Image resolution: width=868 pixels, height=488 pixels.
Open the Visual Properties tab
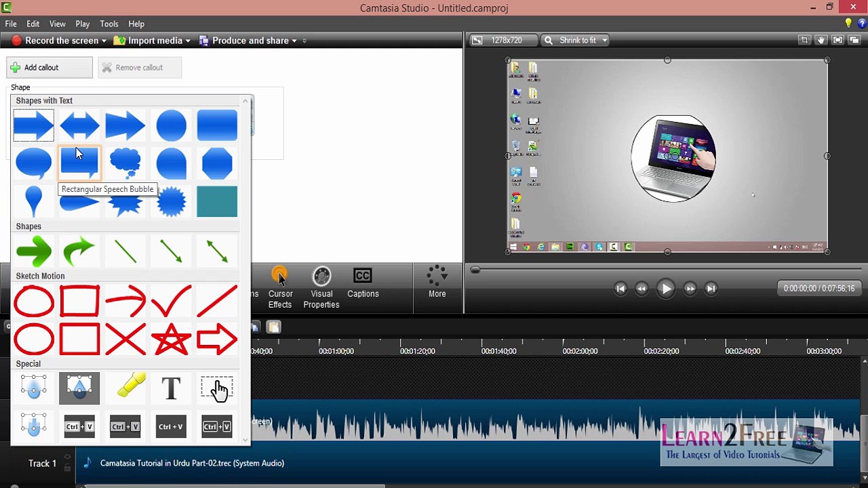point(321,287)
